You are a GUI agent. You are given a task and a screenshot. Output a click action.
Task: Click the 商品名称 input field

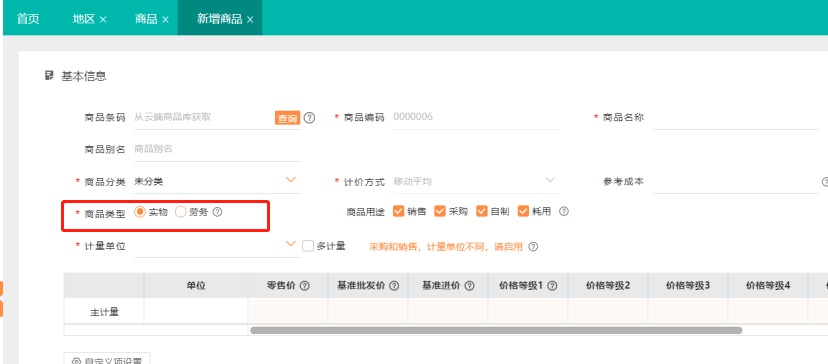[x=735, y=118]
